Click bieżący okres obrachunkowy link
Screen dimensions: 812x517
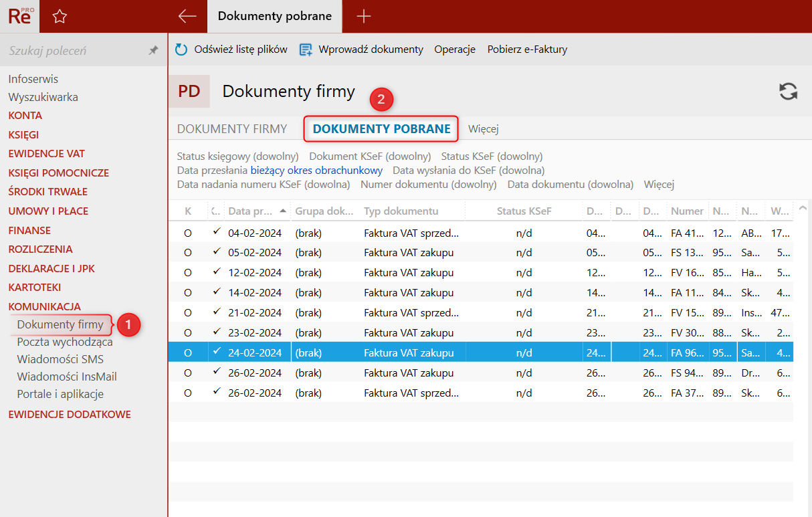(x=316, y=171)
